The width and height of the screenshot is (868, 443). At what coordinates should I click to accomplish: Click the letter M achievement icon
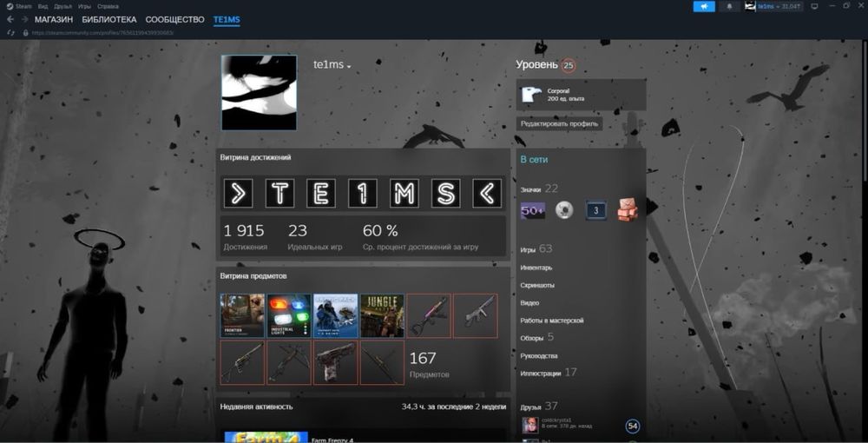point(404,193)
